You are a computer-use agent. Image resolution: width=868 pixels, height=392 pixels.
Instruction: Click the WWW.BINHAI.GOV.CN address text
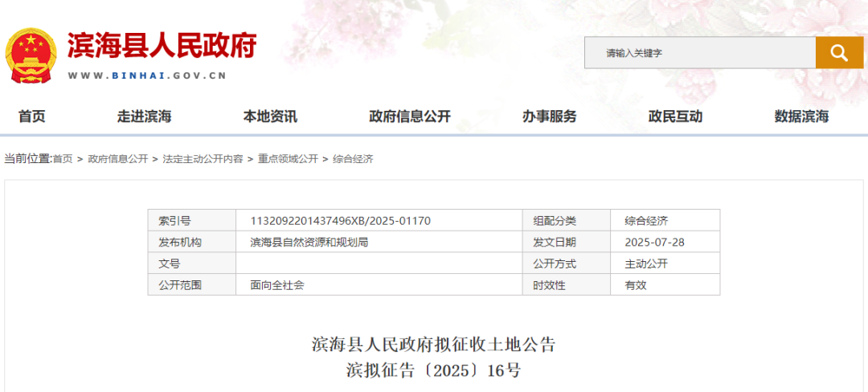click(147, 76)
